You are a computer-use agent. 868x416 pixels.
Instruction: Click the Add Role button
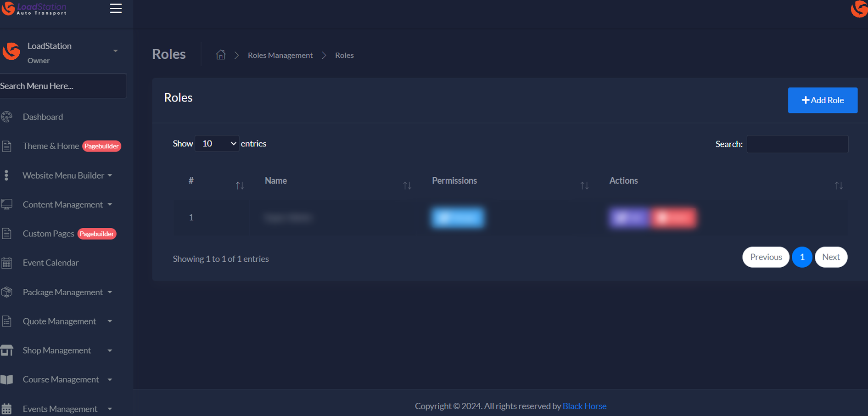click(822, 100)
